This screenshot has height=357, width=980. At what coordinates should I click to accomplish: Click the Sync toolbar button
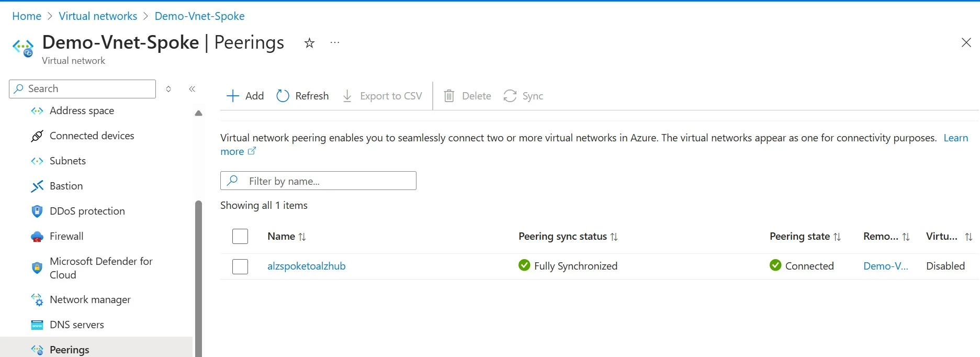[x=523, y=96]
